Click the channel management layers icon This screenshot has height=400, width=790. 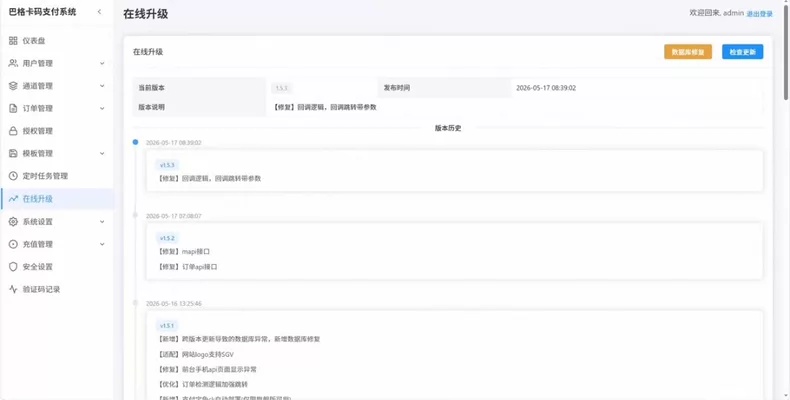click(13, 86)
